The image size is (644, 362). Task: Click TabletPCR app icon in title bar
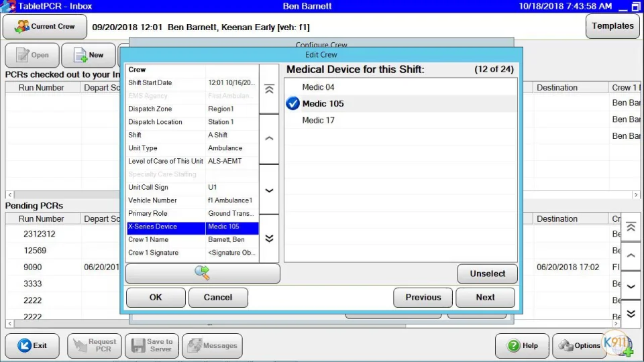tap(8, 6)
